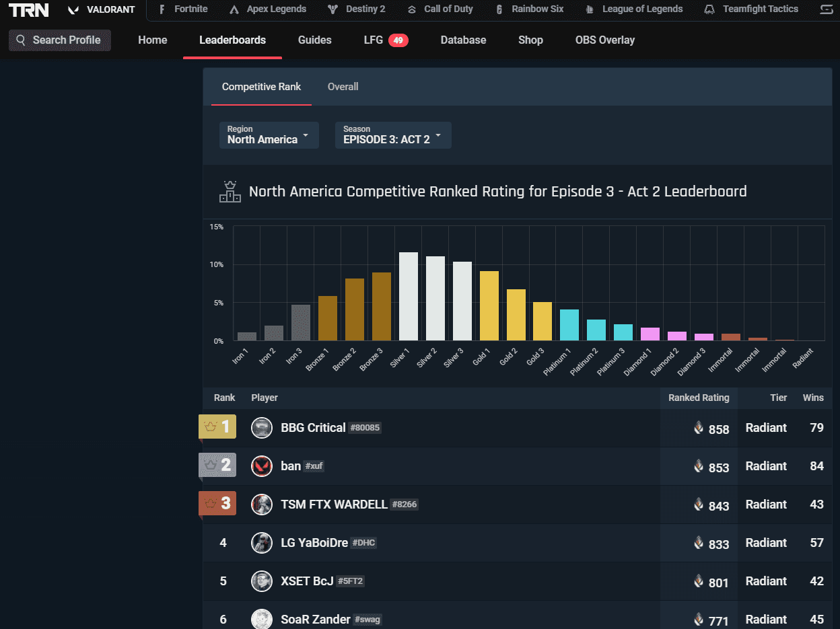Click the rating icon beside 833

tap(699, 543)
